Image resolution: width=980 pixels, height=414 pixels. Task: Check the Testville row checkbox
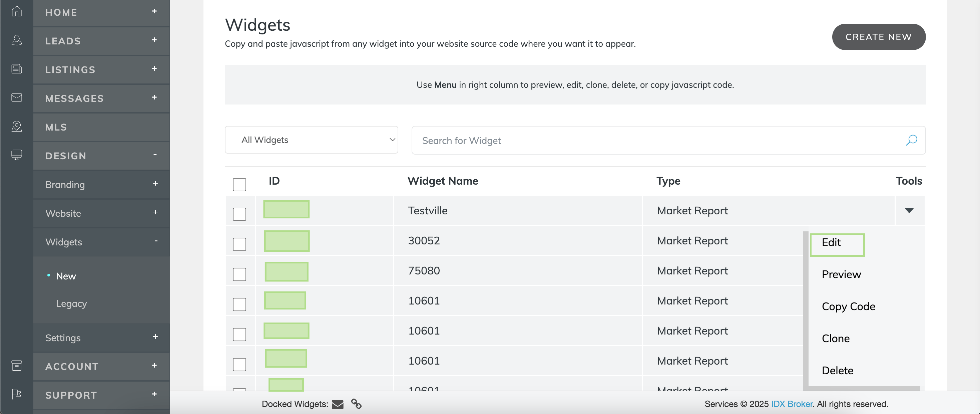(x=239, y=214)
